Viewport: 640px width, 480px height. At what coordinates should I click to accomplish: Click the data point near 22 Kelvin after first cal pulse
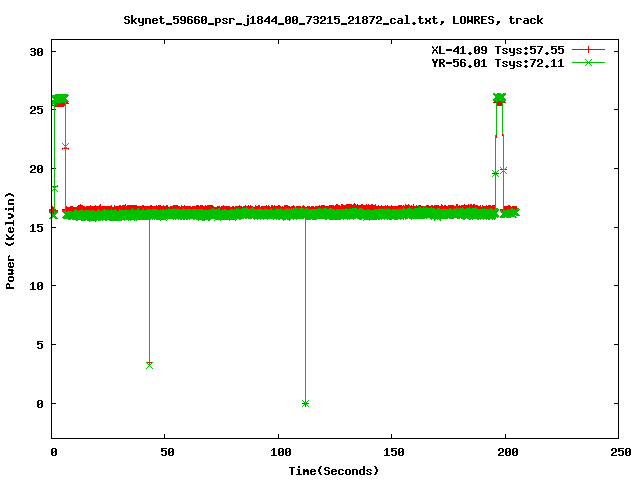[x=65, y=147]
